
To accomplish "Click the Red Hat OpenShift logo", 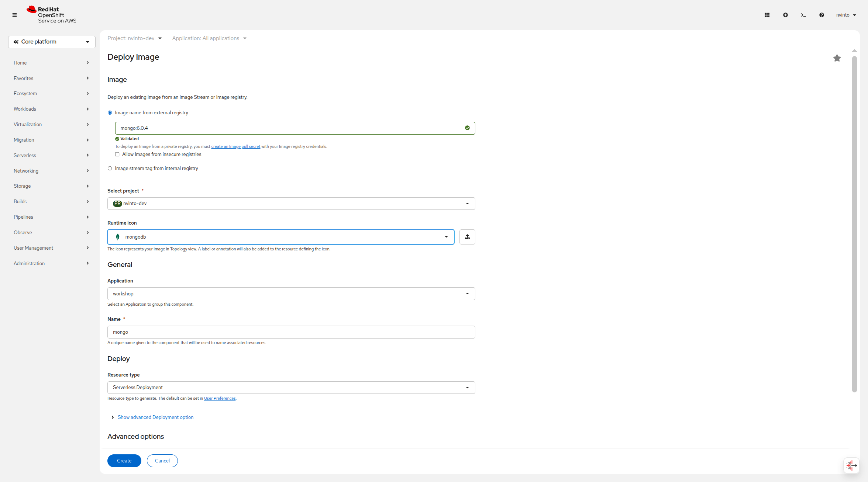I will click(51, 15).
